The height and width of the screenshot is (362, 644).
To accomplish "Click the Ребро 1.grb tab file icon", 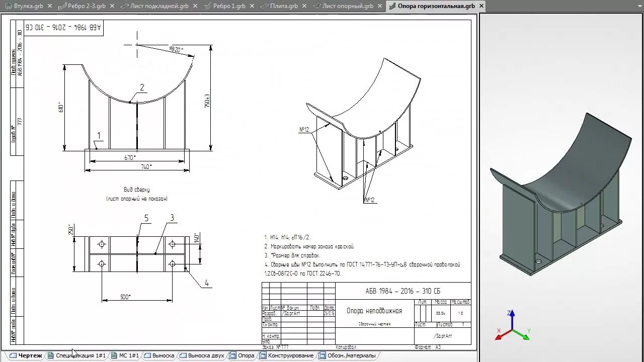I will 208,6.
